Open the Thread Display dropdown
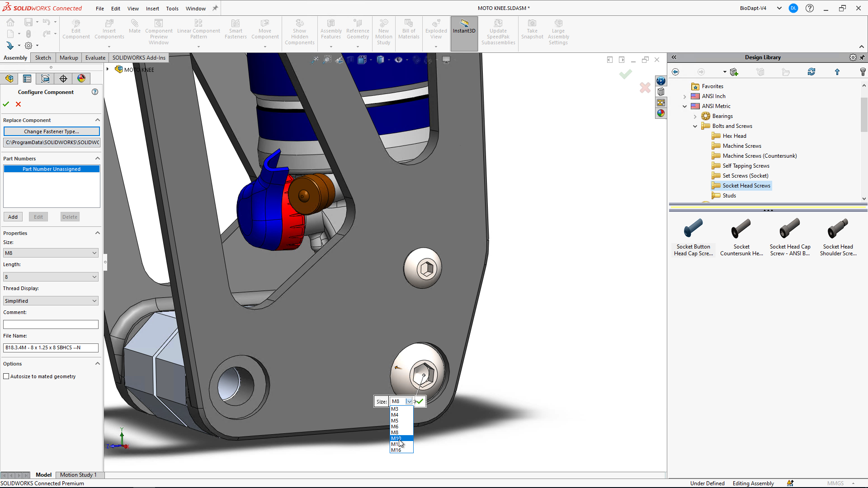The width and height of the screenshot is (868, 488). click(x=94, y=300)
